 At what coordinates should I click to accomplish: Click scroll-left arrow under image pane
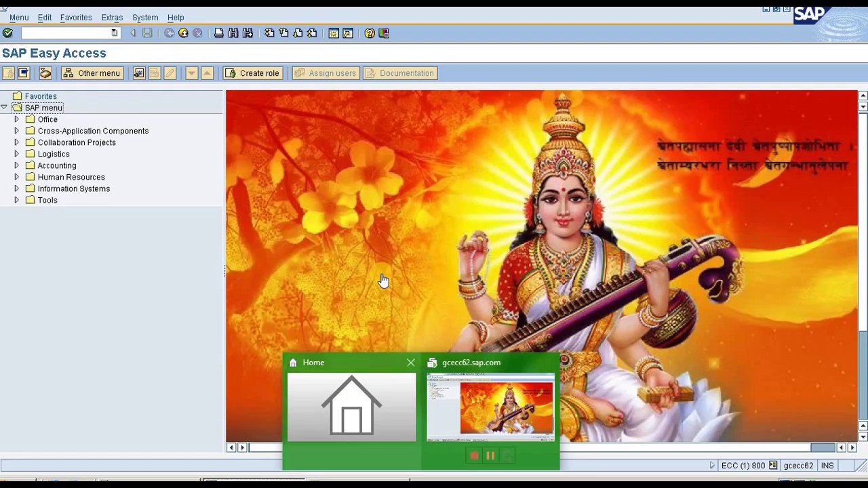pyautogui.click(x=231, y=447)
